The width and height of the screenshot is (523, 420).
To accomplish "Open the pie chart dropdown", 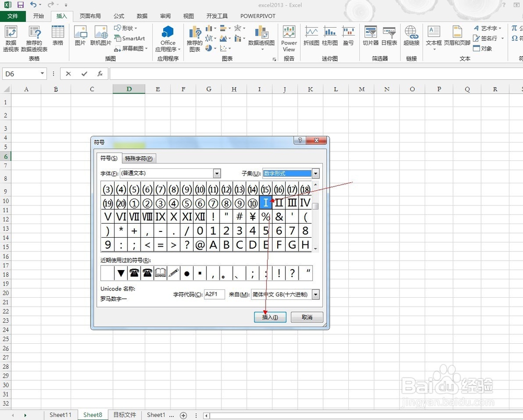I will pos(211,49).
